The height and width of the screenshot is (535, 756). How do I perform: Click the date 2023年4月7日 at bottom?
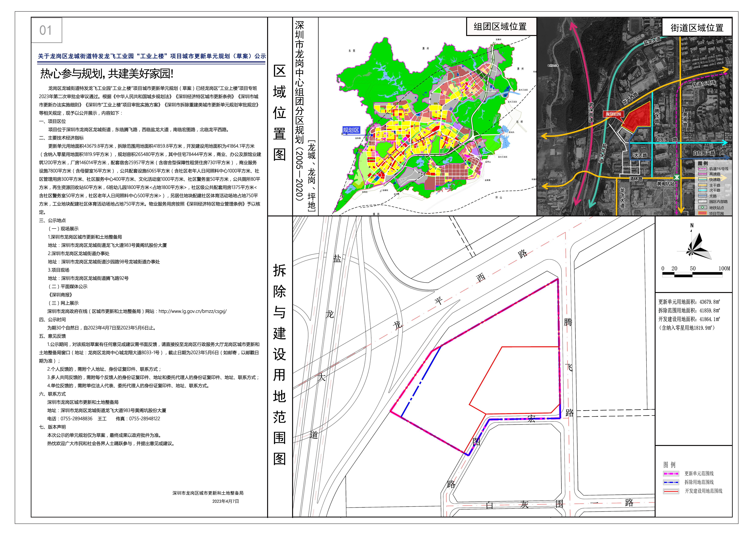point(226,501)
